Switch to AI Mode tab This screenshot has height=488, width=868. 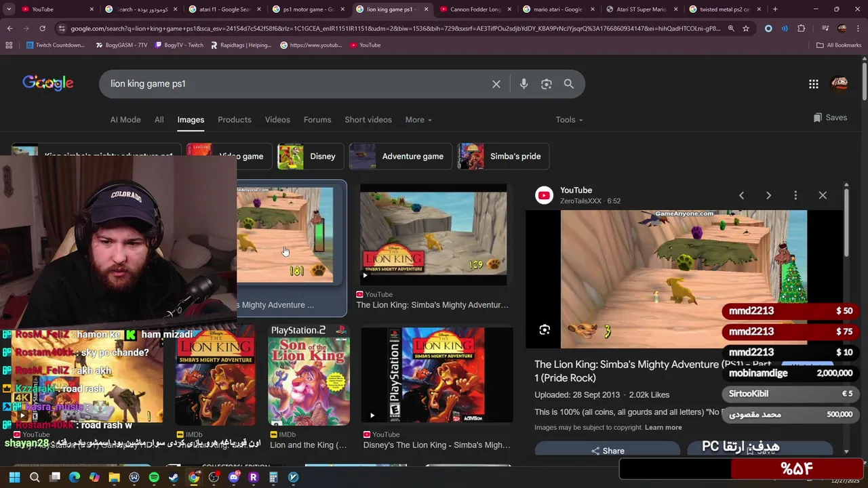(x=125, y=120)
